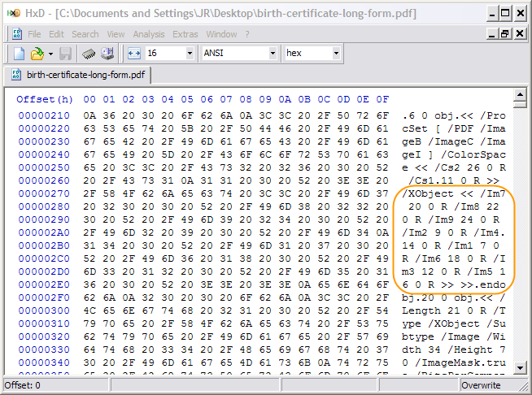532x395 pixels.
Task: Click decoded text '0 /ImageMask.tru'
Action: [x=454, y=362]
